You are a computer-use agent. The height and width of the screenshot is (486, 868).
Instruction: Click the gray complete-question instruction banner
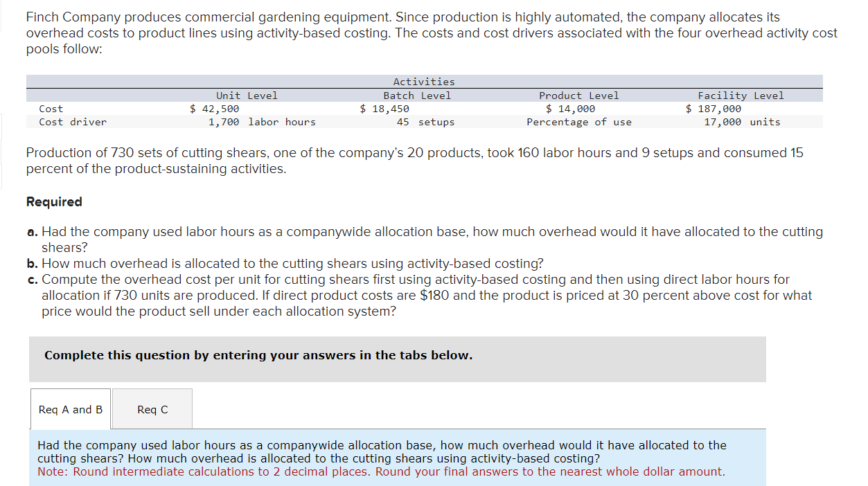pyautogui.click(x=398, y=359)
